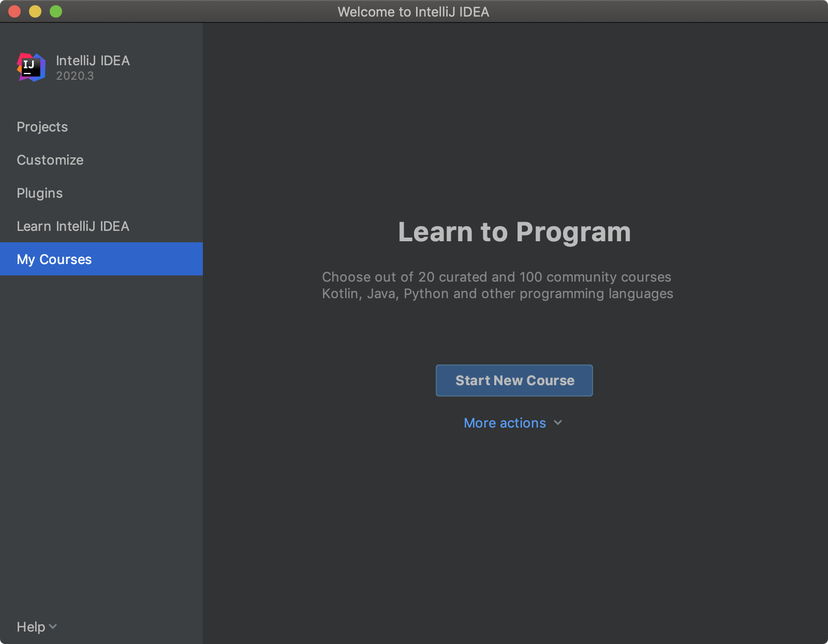Click the Start New Course button
Viewport: 828px width, 644px height.
[514, 380]
